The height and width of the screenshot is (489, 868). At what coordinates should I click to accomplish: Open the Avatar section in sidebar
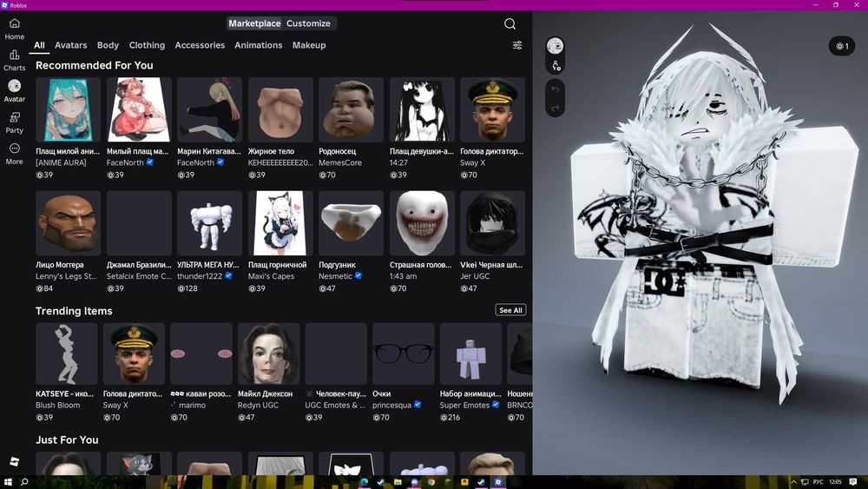[x=15, y=91]
